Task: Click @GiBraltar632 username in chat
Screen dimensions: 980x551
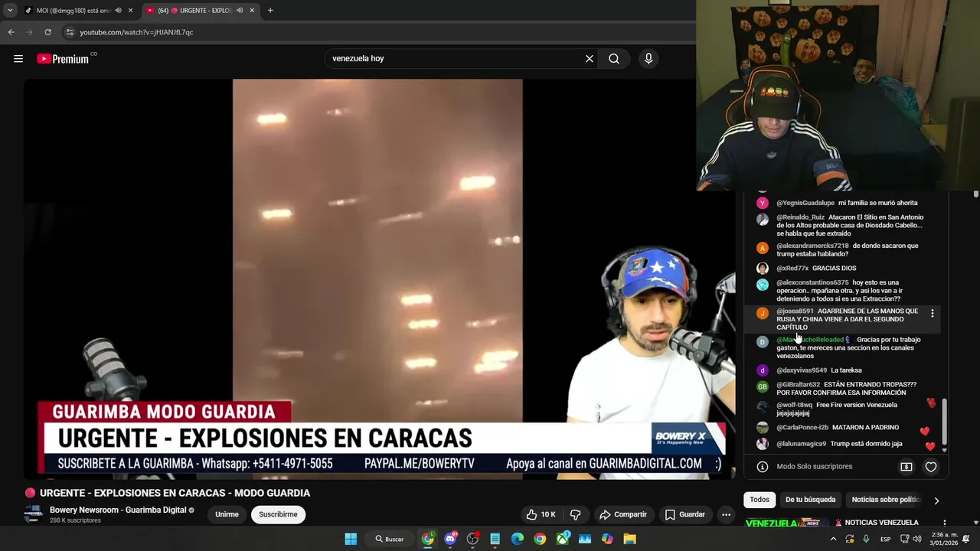Action: pos(798,385)
